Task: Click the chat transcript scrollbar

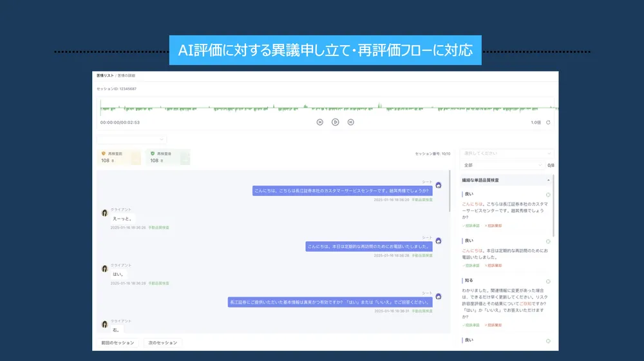Action: click(450, 191)
